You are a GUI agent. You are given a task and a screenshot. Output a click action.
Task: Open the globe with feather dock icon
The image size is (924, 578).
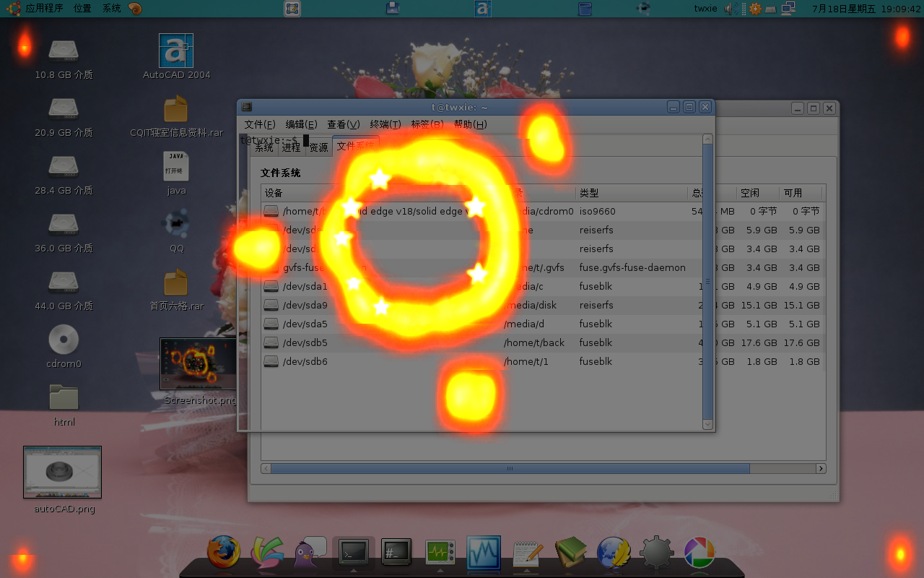click(614, 553)
